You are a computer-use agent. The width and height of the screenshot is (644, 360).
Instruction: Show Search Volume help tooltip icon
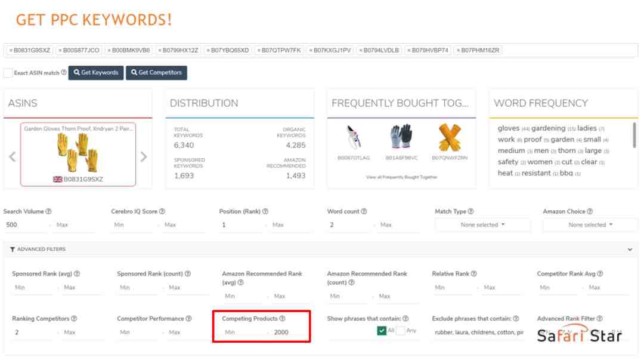(x=48, y=211)
